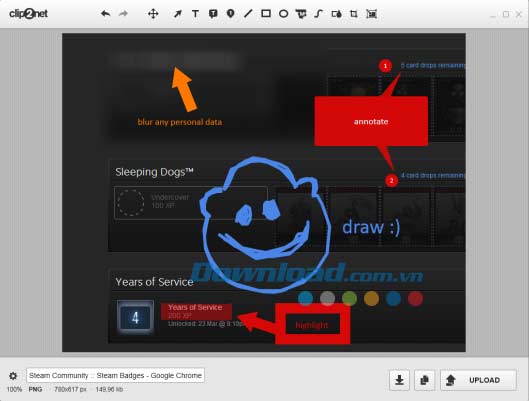529x401 pixels.
Task: Pick the orange color dot
Action: click(371, 298)
